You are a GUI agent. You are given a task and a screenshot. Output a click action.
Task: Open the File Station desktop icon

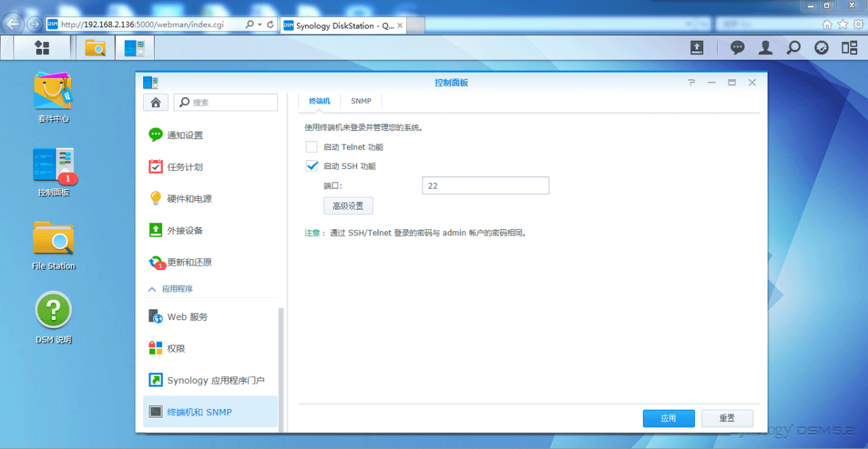coord(53,239)
